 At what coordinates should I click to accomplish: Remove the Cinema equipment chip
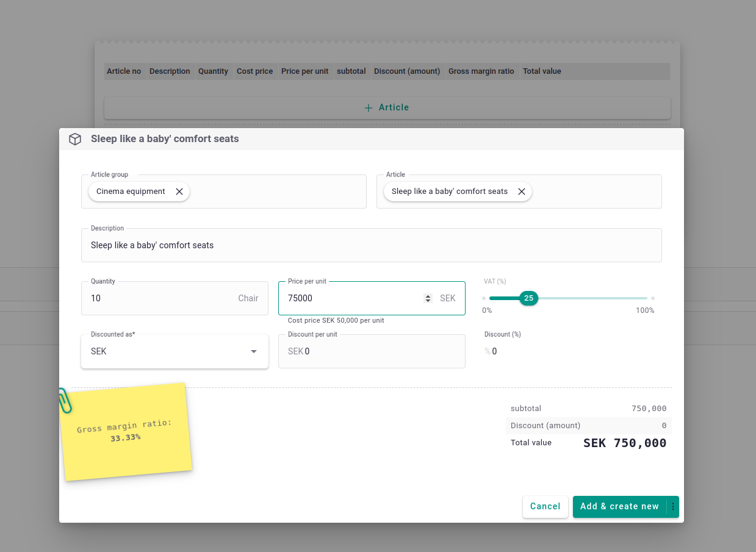(179, 192)
